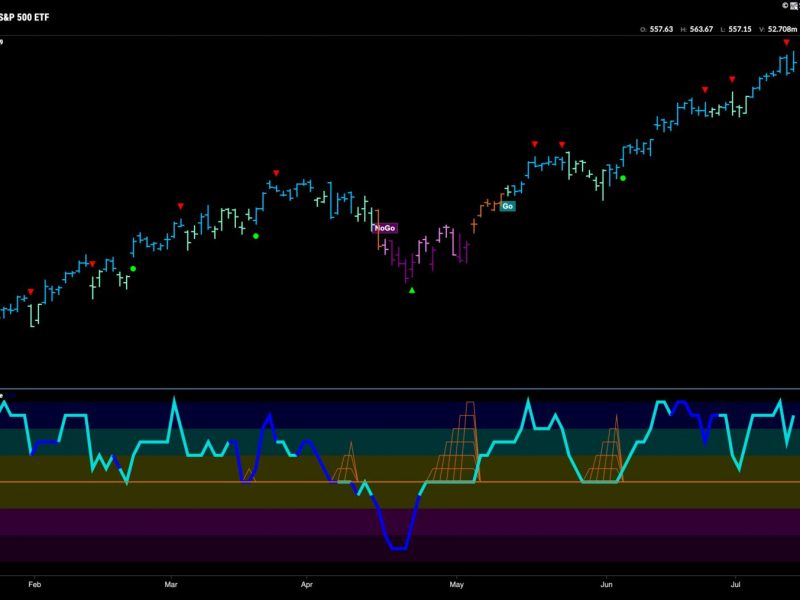
Task: Click the volume value 52.708m
Action: tap(782, 29)
